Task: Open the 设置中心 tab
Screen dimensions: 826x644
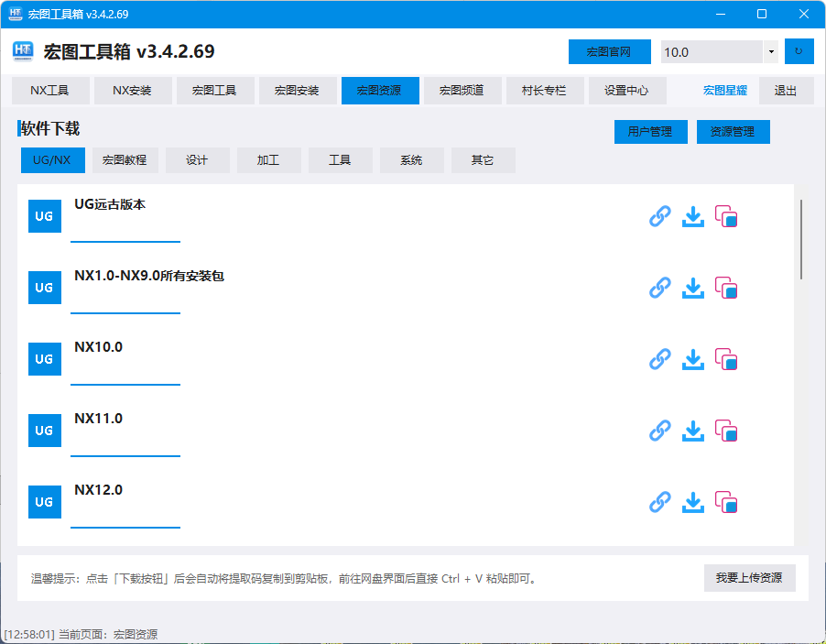Action: tap(627, 91)
